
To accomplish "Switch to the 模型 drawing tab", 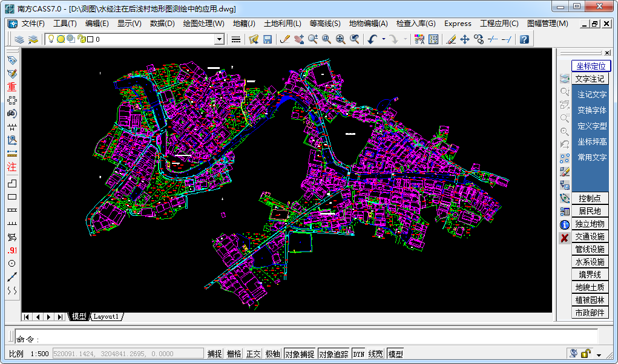I will (79, 316).
